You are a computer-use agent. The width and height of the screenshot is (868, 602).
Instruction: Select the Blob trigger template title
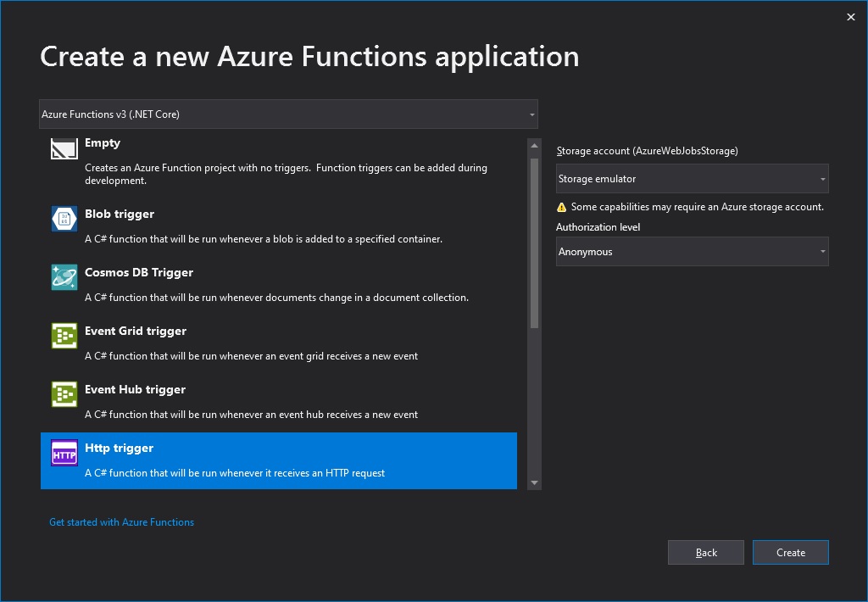[x=120, y=214]
